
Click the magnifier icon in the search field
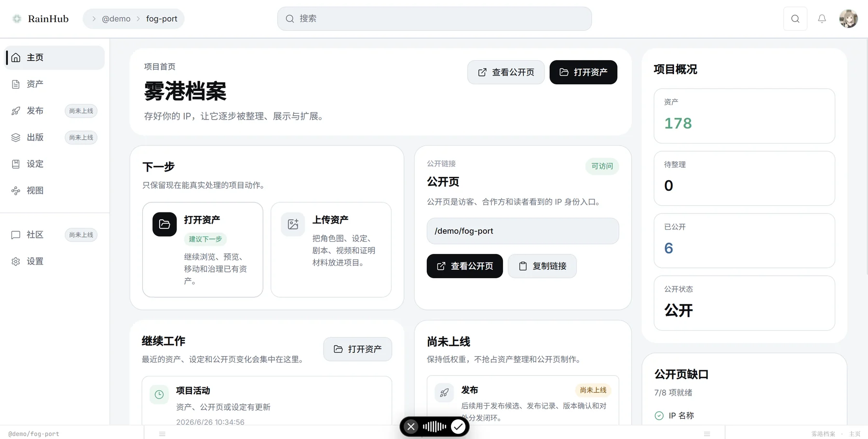pyautogui.click(x=290, y=19)
